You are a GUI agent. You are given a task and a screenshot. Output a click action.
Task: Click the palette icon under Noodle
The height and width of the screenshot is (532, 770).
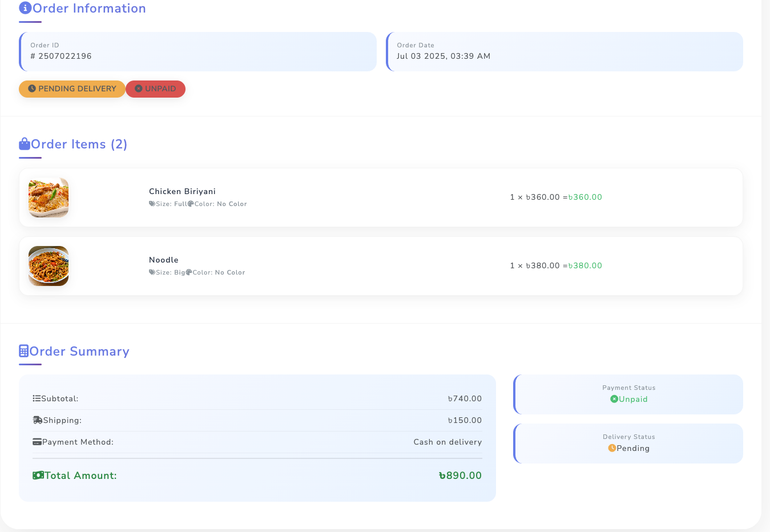coord(189,272)
